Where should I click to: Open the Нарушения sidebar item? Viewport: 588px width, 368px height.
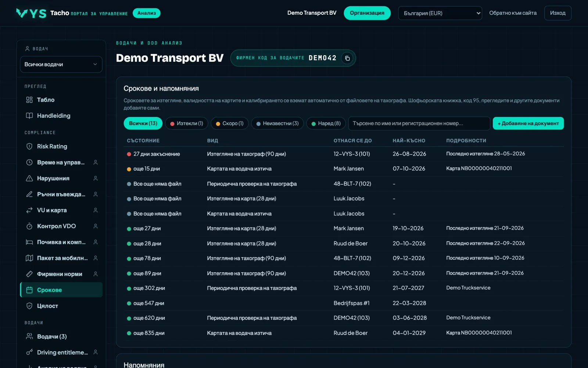tap(61, 178)
